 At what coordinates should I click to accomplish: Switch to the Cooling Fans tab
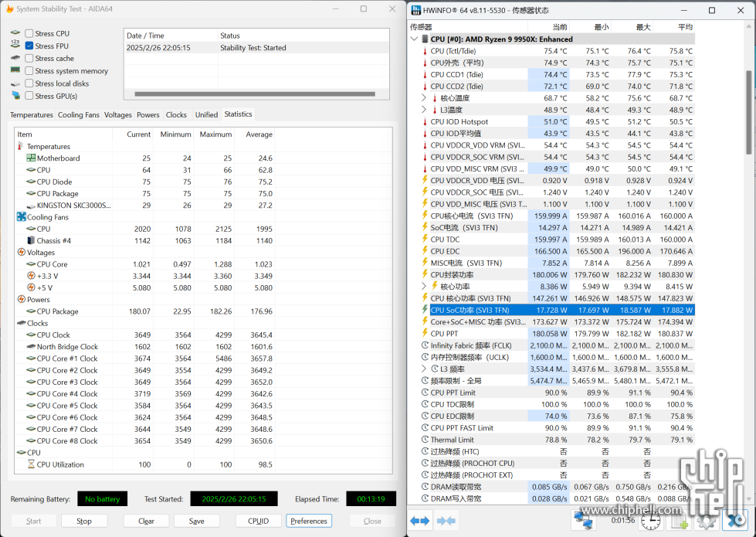click(x=79, y=115)
